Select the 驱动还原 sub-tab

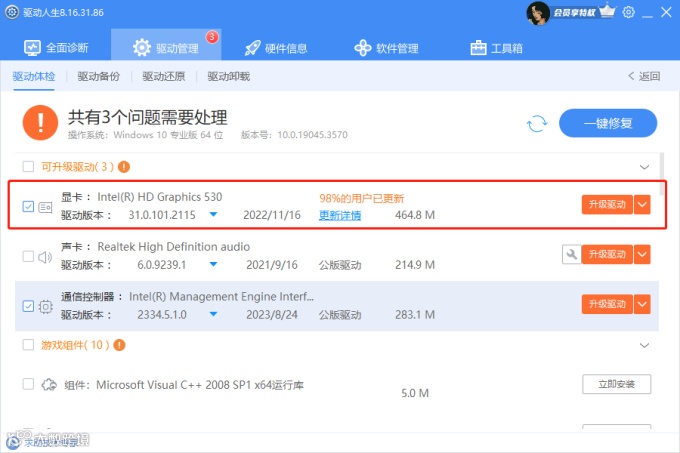click(163, 77)
